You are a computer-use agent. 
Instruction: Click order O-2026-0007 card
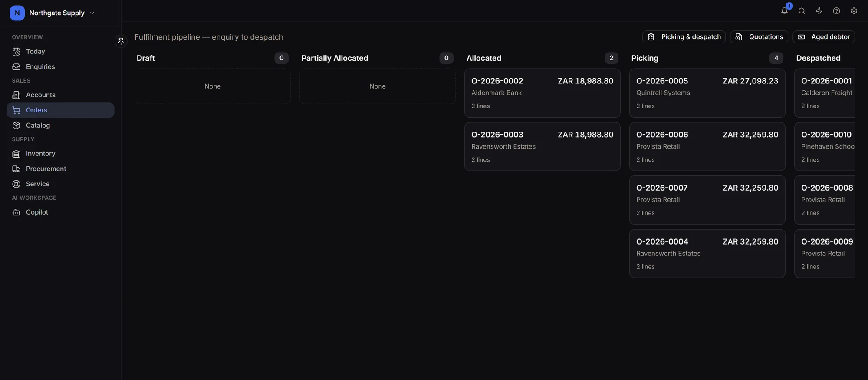click(707, 200)
